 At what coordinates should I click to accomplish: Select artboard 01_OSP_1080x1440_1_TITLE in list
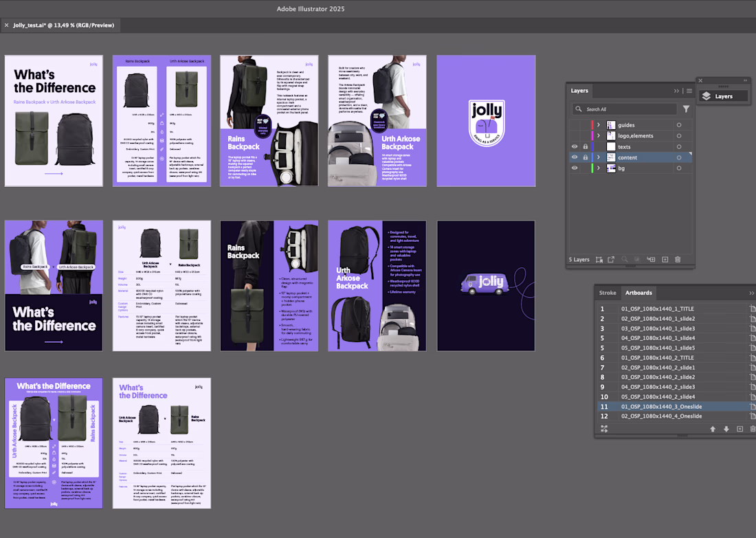click(658, 309)
